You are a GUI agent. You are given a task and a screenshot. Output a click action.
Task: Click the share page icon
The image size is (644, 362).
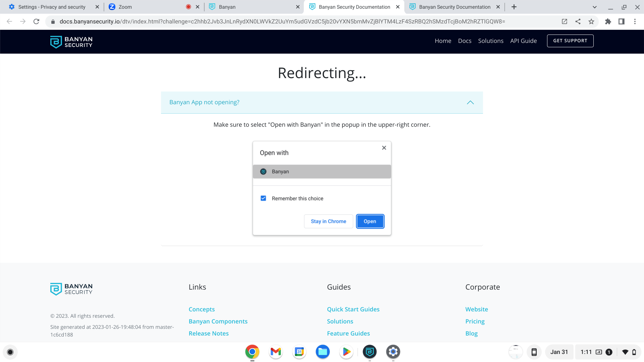point(578,21)
